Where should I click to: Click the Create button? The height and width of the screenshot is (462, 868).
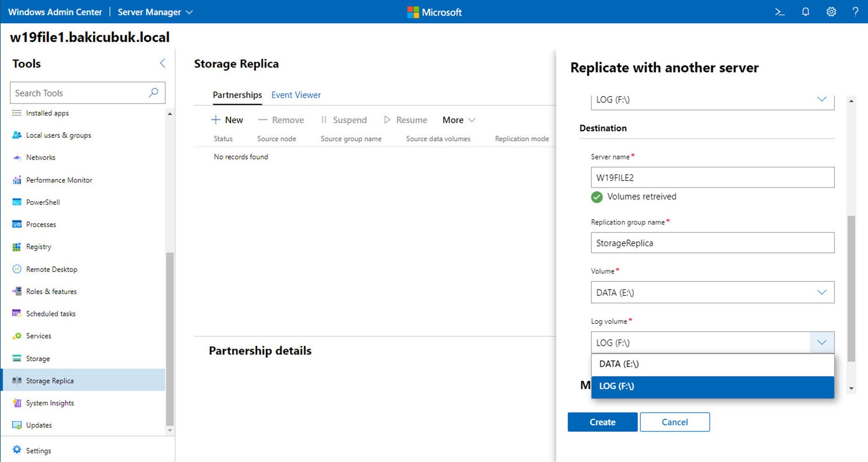click(x=603, y=422)
